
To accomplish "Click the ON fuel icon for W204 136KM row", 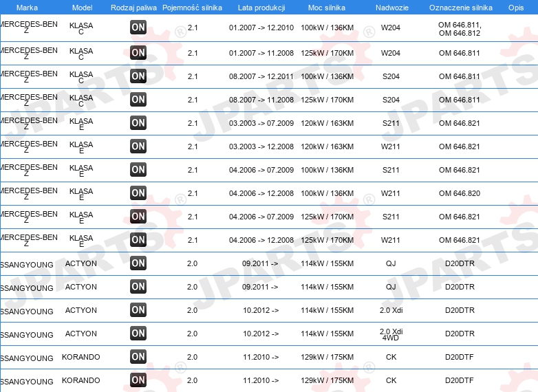I will [x=138, y=28].
